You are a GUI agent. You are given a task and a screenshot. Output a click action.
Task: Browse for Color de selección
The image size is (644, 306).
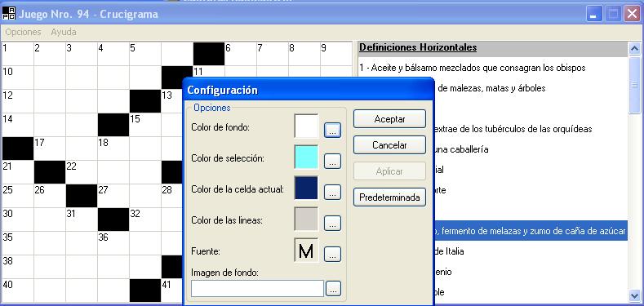click(x=333, y=161)
